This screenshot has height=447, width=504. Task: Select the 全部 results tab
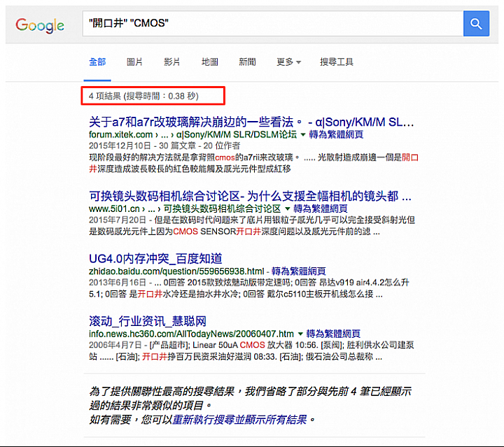(97, 62)
